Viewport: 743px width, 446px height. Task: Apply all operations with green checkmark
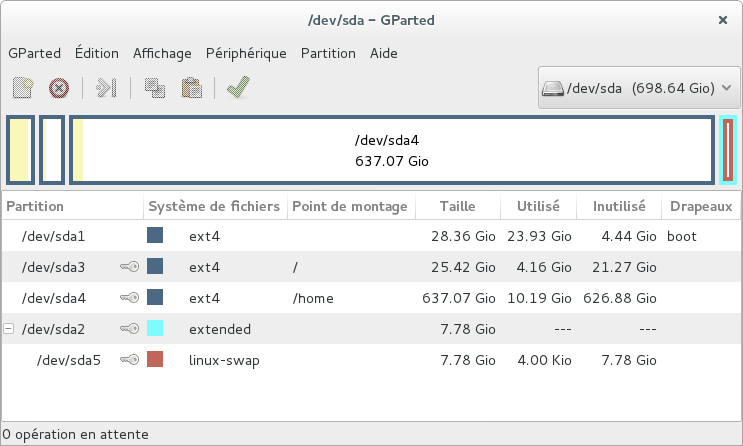pos(238,88)
